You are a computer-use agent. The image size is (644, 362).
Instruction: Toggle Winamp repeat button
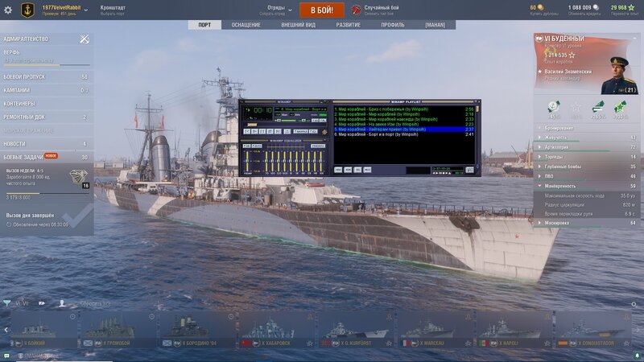(313, 131)
